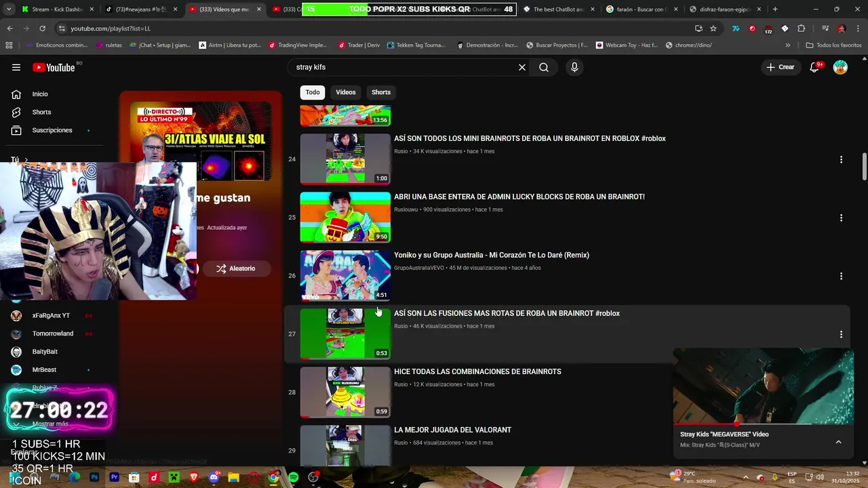Open the Webcam Toy bookmark
868x488 pixels.
(x=627, y=45)
